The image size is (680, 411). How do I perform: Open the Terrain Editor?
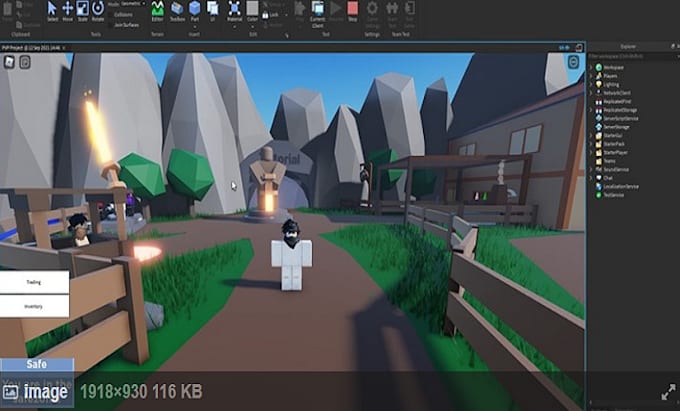[157, 11]
